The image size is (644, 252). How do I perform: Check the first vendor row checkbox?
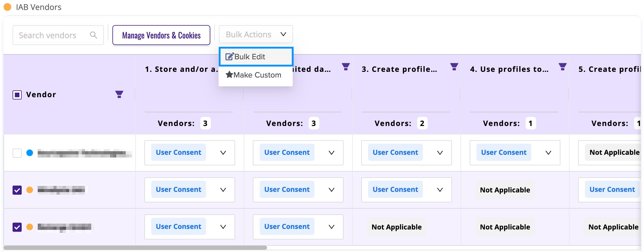17,153
